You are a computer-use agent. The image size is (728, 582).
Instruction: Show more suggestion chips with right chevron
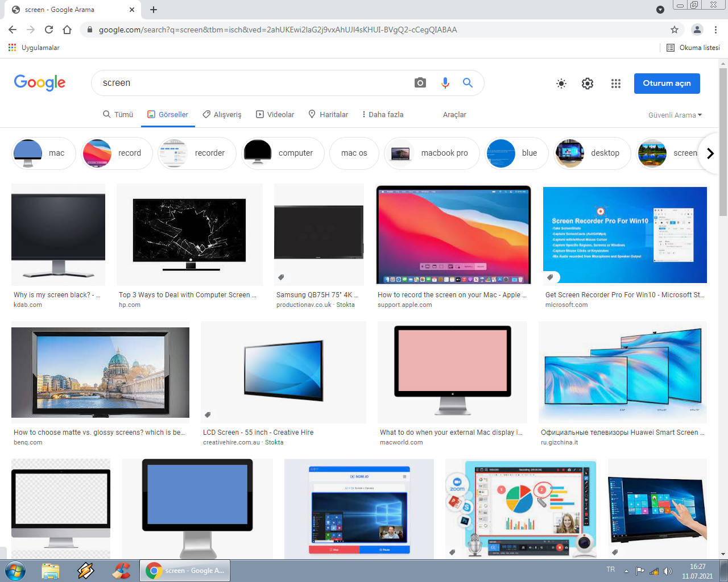(710, 153)
